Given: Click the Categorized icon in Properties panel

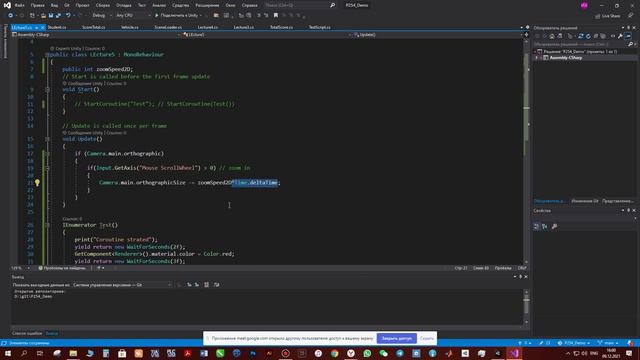Looking at the screenshot, I should point(537,227).
